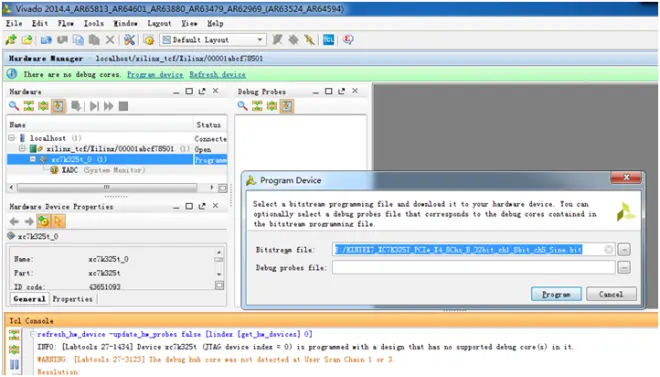
Task: Click Name column header in Hardware panel
Action: [x=100, y=125]
